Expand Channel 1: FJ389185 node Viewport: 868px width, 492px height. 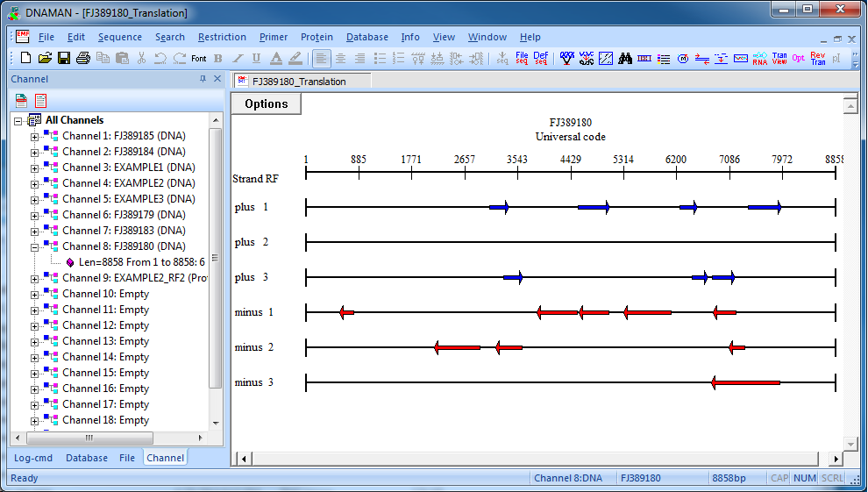34,137
